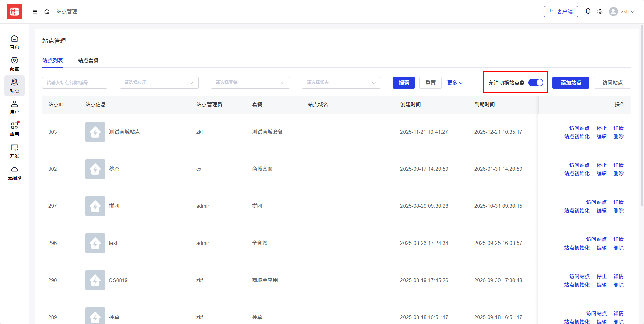Open the 配置 settings sidebar icon
The image size is (644, 324).
pos(14,64)
